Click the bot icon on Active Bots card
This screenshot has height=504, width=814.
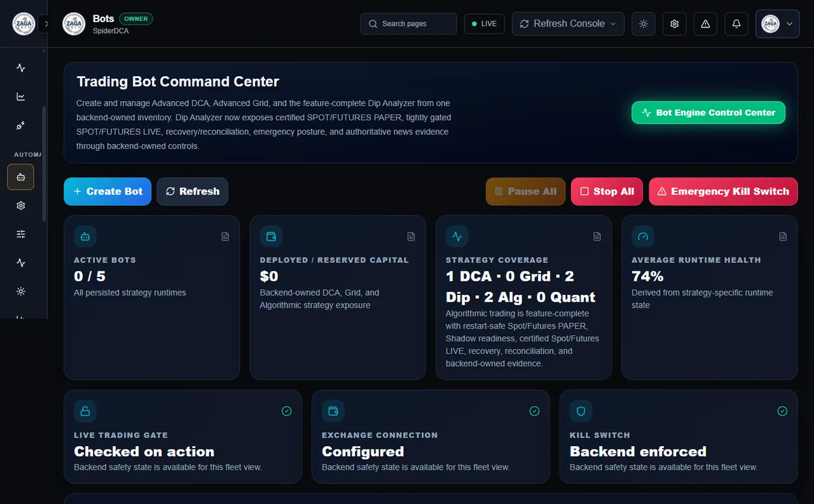click(x=85, y=236)
